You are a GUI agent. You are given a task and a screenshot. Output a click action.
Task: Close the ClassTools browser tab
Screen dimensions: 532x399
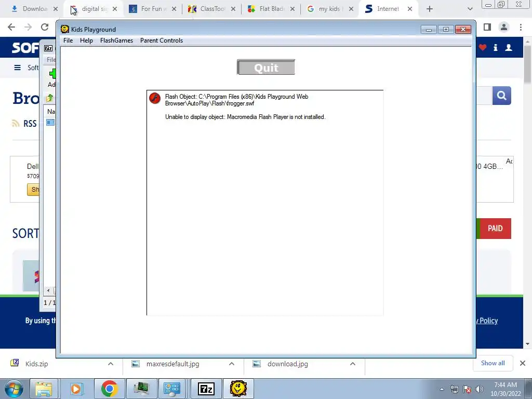click(233, 9)
